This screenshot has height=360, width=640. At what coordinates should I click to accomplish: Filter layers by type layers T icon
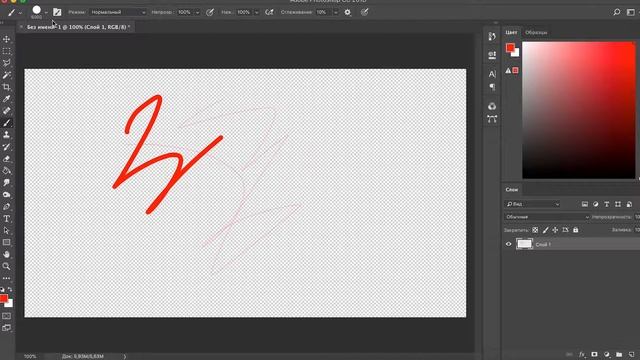(x=607, y=204)
